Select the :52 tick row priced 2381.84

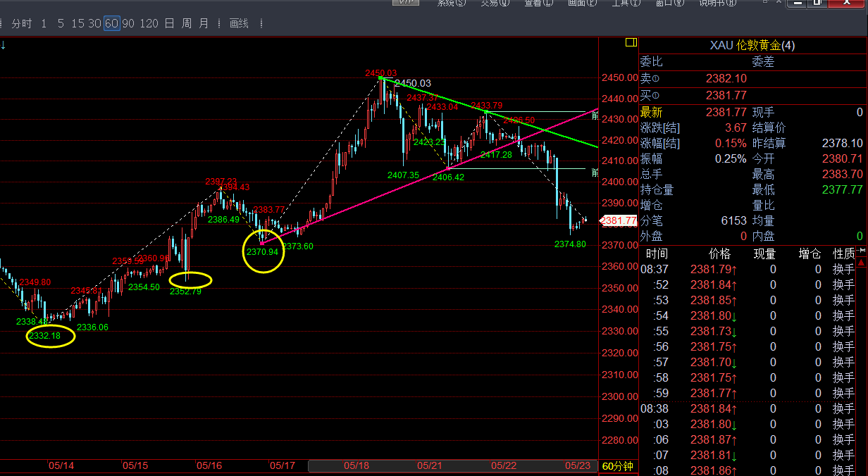pos(747,284)
